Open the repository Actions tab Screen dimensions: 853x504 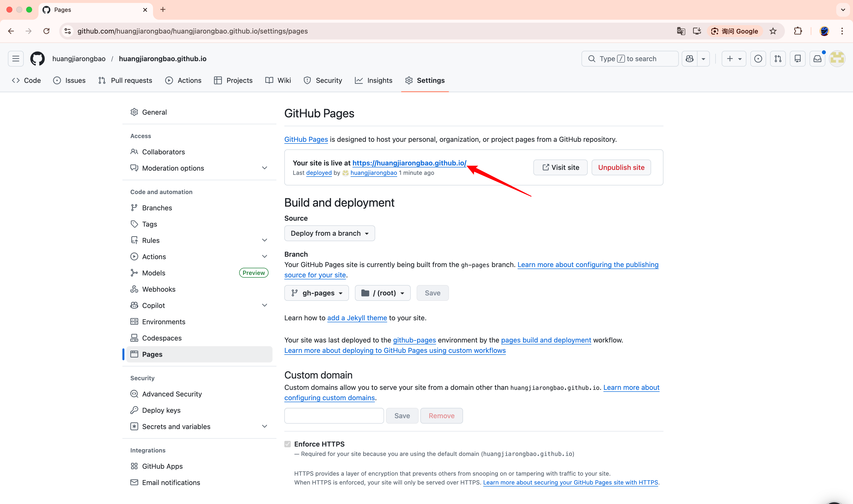pyautogui.click(x=183, y=80)
